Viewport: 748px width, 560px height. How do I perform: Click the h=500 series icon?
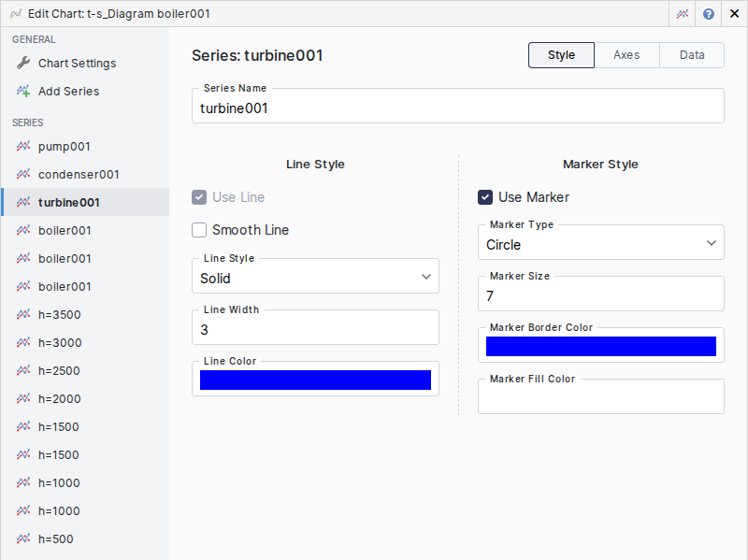click(23, 539)
